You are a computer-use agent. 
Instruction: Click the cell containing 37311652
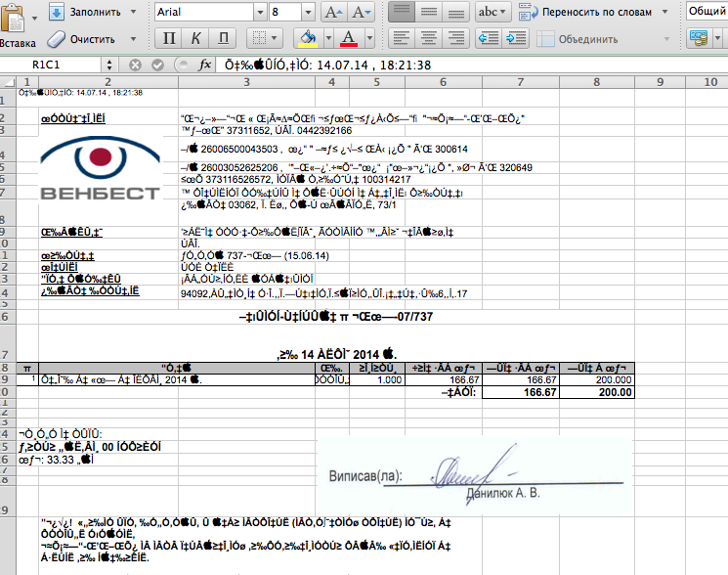click(x=266, y=130)
